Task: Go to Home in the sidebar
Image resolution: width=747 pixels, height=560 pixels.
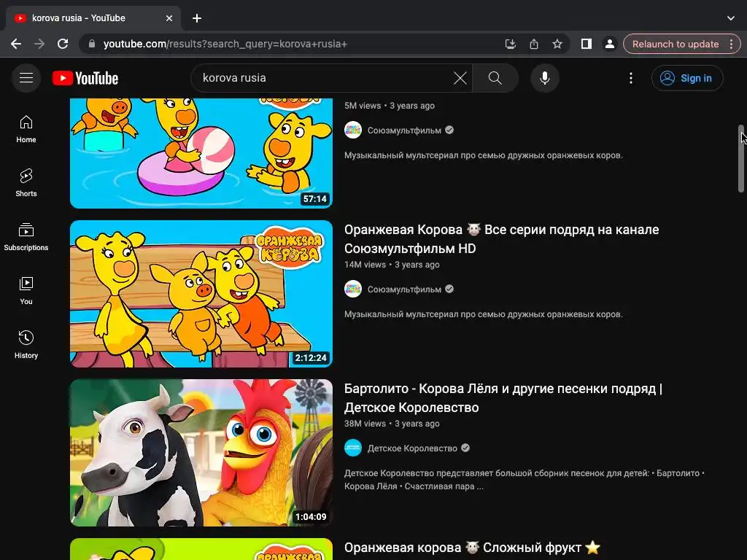Action: pyautogui.click(x=26, y=129)
